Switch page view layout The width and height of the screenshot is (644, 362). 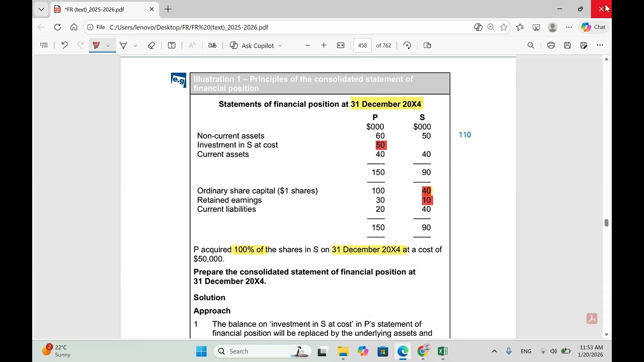(x=427, y=45)
